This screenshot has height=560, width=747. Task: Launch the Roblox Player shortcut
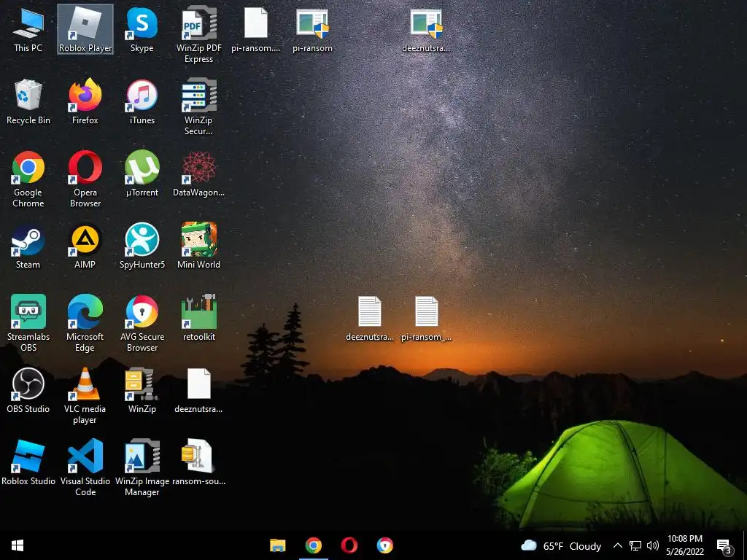click(x=85, y=29)
